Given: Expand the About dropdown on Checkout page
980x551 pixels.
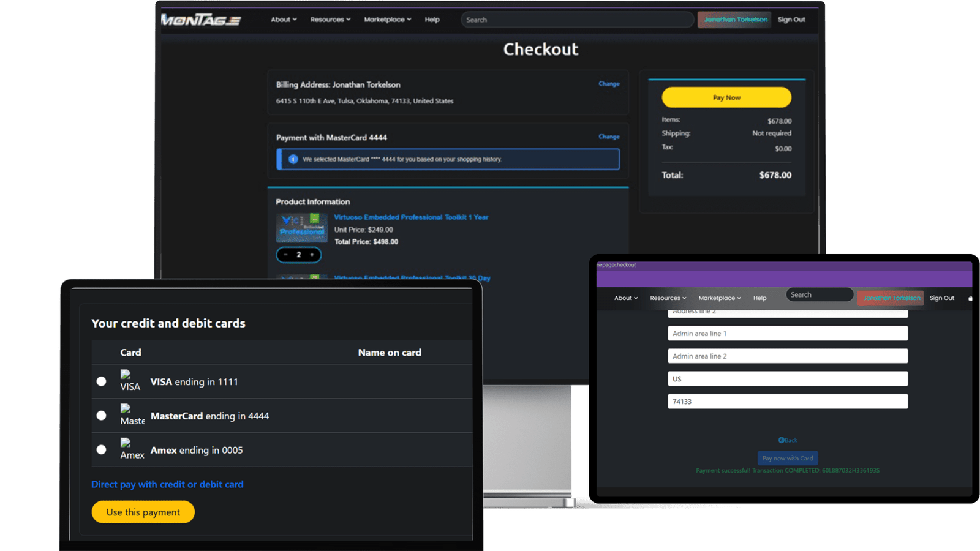Looking at the screenshot, I should pyautogui.click(x=284, y=20).
